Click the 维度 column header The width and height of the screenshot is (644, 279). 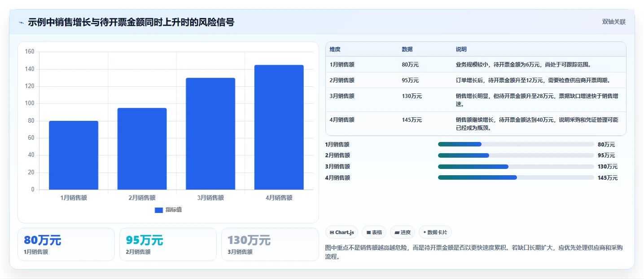click(x=335, y=49)
